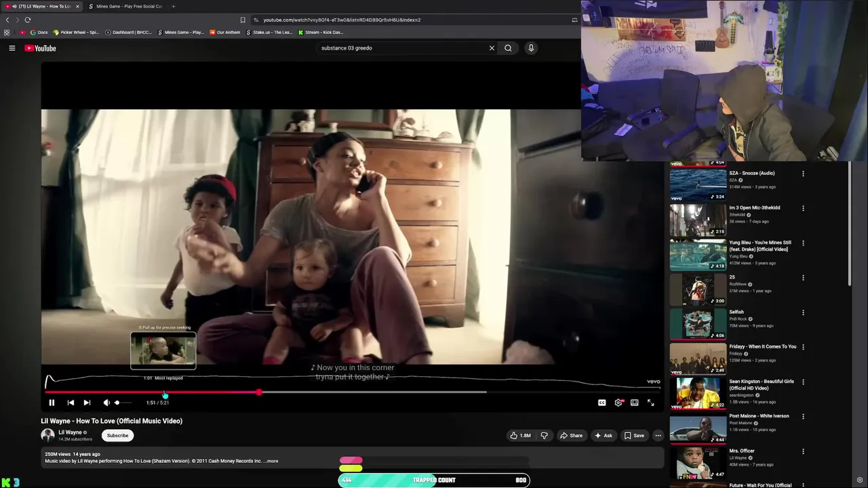This screenshot has height=488, width=868.
Task: Open Picker Wheel bookmark
Action: click(76, 33)
